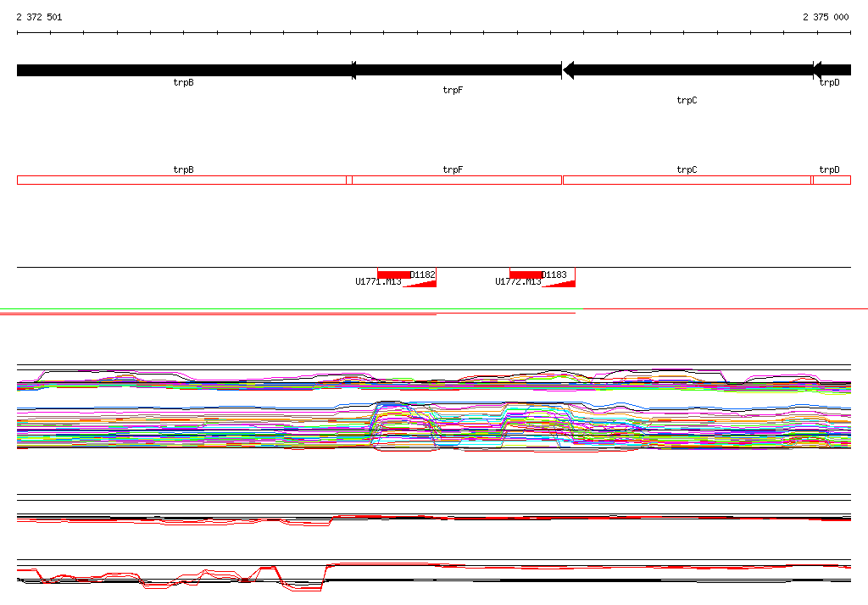
Task: Select the black trpD gene arrow
Action: (x=832, y=70)
